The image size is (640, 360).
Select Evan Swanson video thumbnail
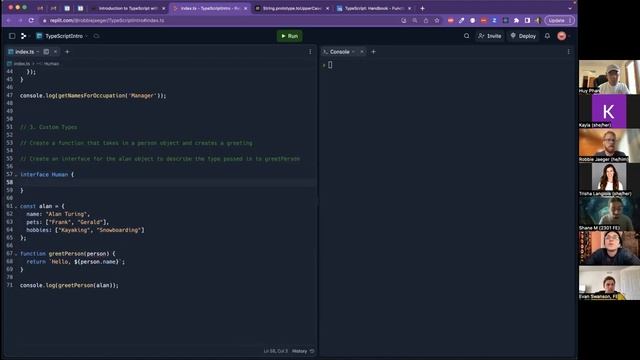point(609,283)
